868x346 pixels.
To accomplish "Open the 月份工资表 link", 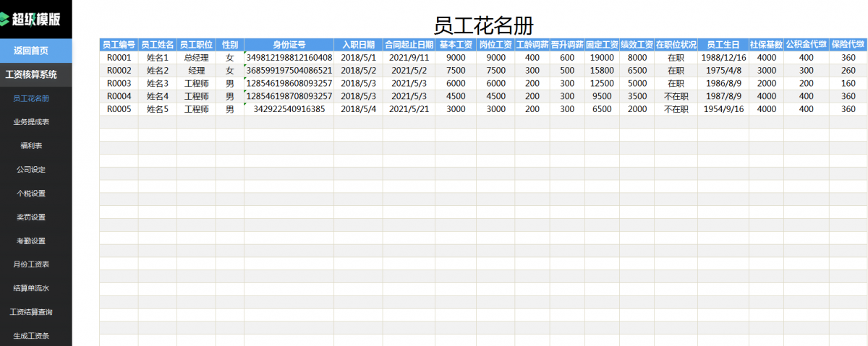I will pos(31,265).
